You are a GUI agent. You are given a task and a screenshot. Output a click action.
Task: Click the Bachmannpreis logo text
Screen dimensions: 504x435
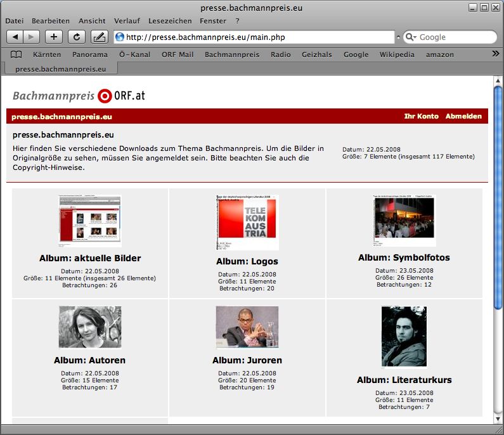click(x=53, y=96)
